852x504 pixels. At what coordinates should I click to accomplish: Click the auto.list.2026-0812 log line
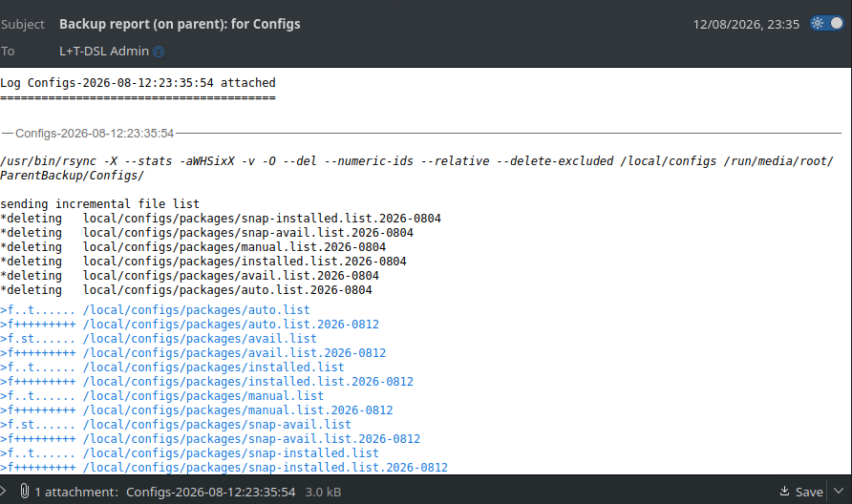[x=190, y=325]
